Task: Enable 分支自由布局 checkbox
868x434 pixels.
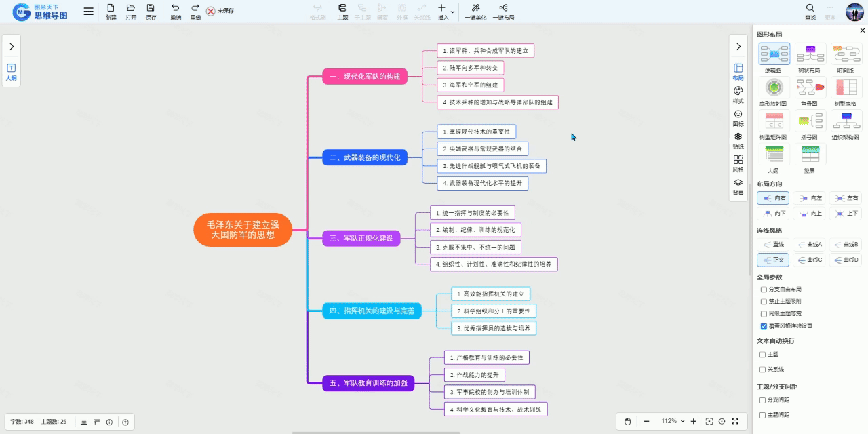Action: [x=764, y=290]
